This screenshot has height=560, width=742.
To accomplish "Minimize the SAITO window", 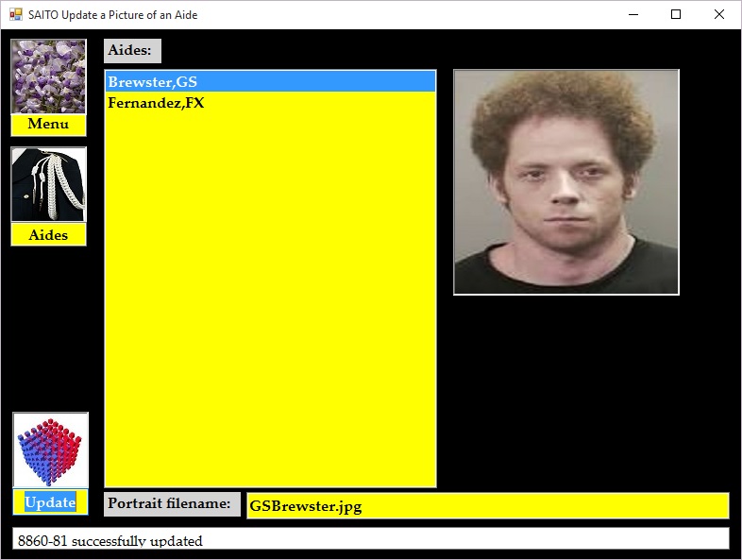I will pyautogui.click(x=633, y=15).
